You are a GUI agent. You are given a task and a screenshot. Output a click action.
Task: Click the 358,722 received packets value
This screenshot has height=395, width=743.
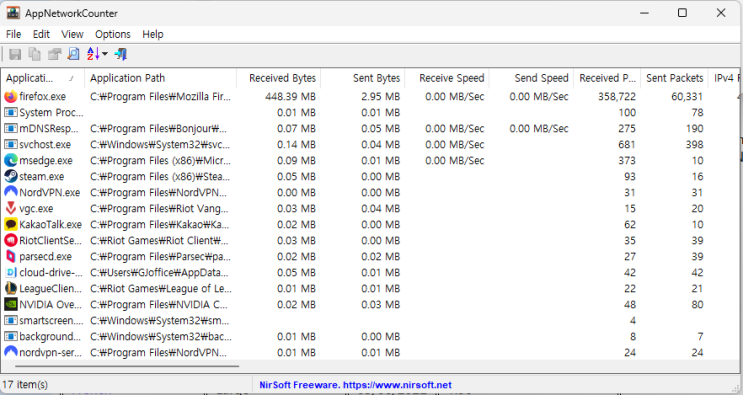click(616, 97)
